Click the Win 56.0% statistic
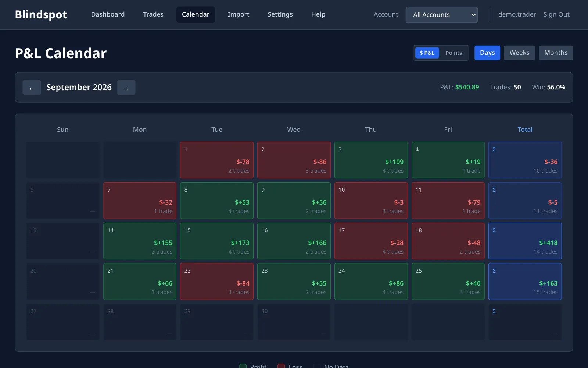The image size is (588, 368). 549,87
